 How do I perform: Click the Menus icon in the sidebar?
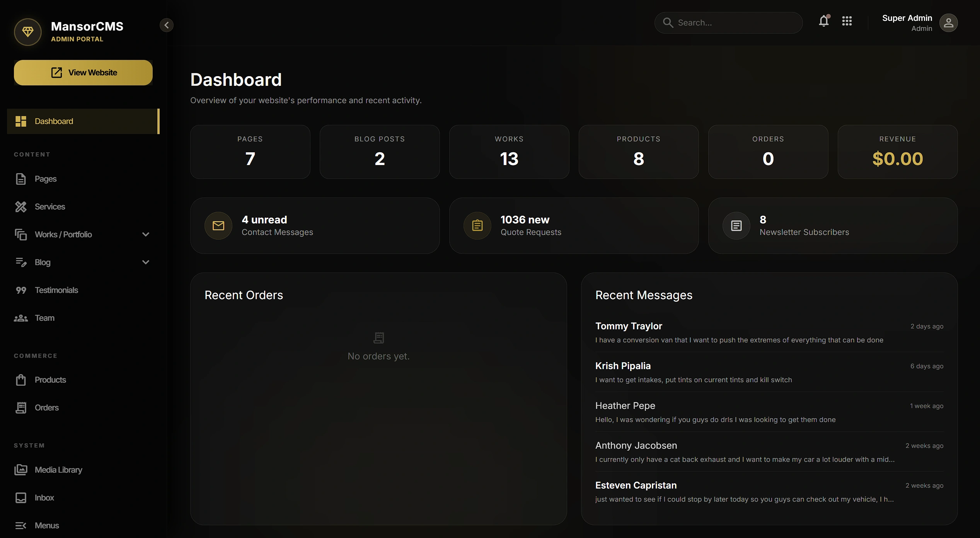click(21, 526)
